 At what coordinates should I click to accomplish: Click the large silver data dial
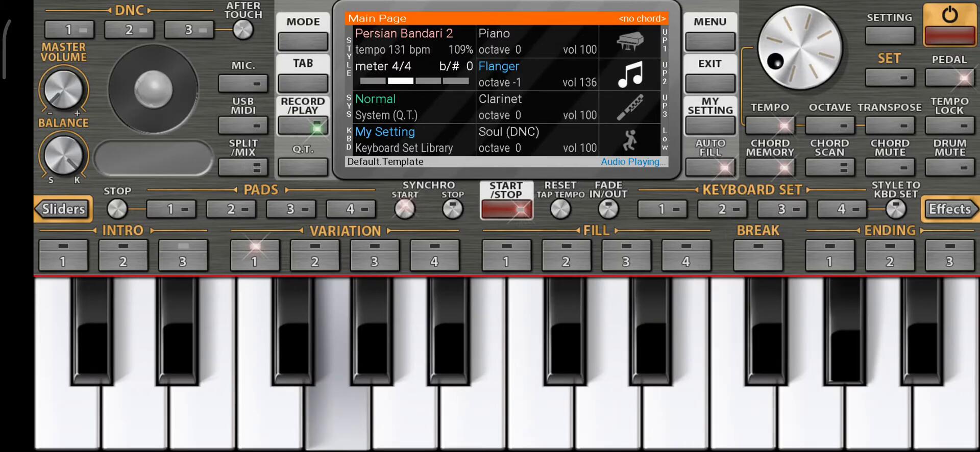[800, 48]
